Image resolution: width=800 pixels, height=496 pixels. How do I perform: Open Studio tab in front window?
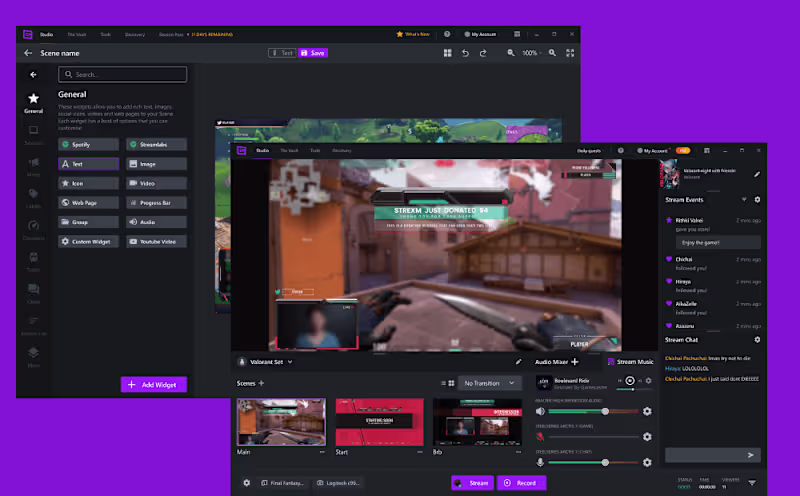click(262, 151)
